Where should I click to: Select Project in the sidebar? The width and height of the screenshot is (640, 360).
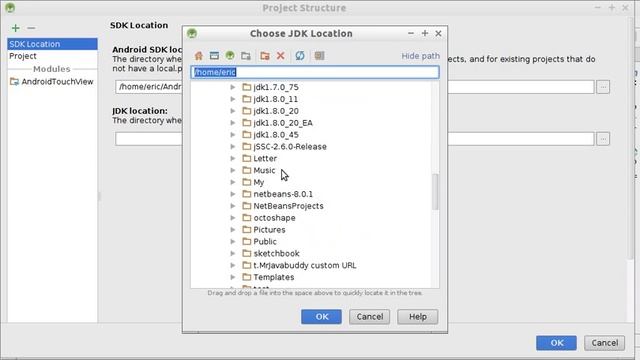point(52,56)
